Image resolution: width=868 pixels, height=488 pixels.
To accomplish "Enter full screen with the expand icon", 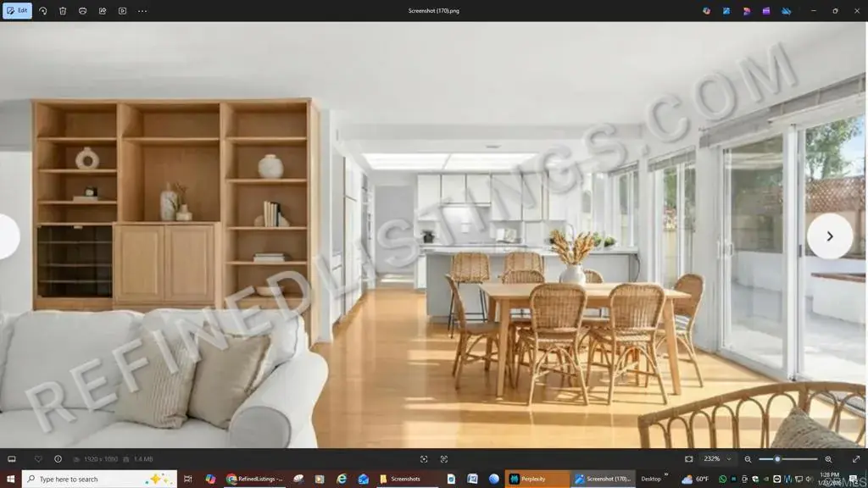I will (x=855, y=459).
